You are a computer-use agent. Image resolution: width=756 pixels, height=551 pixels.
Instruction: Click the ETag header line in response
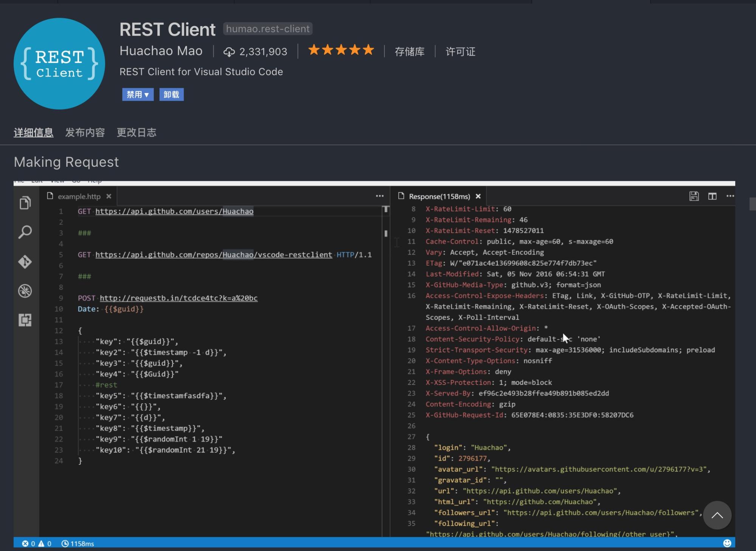[511, 263]
